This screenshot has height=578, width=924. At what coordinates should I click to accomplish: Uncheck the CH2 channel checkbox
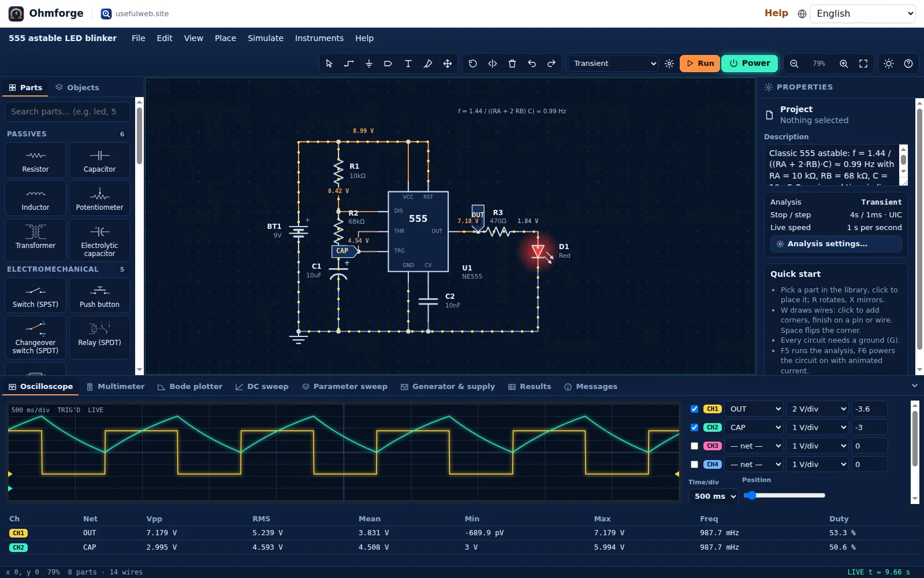tap(694, 427)
